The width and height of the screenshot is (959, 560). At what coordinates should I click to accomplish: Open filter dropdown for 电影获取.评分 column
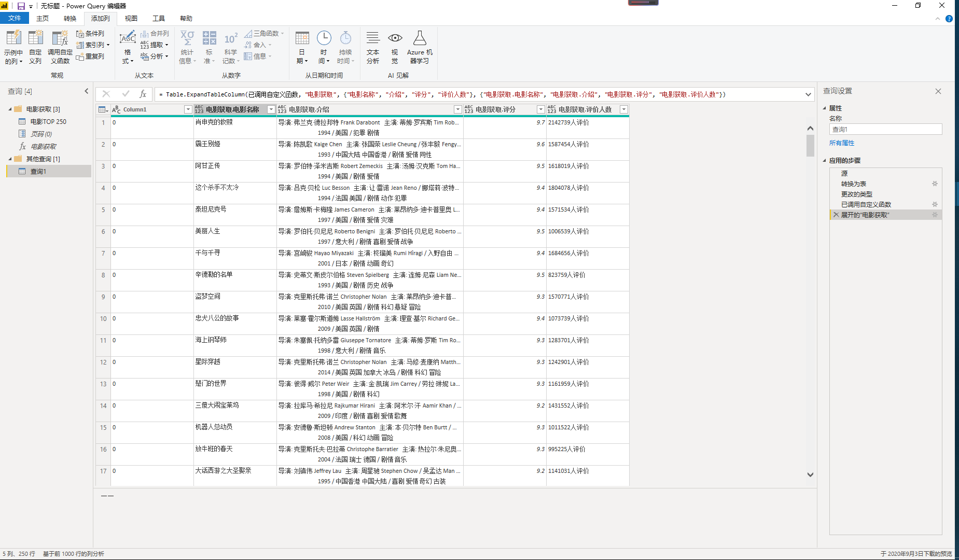540,109
